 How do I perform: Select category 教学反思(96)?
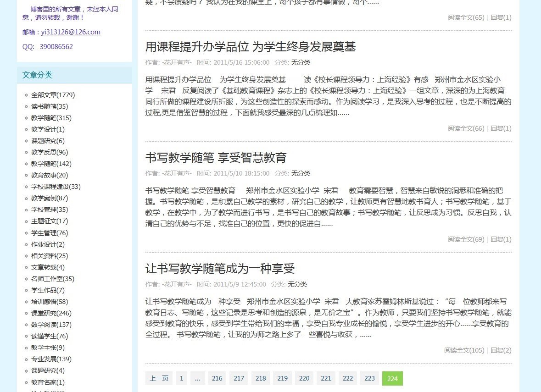point(50,152)
